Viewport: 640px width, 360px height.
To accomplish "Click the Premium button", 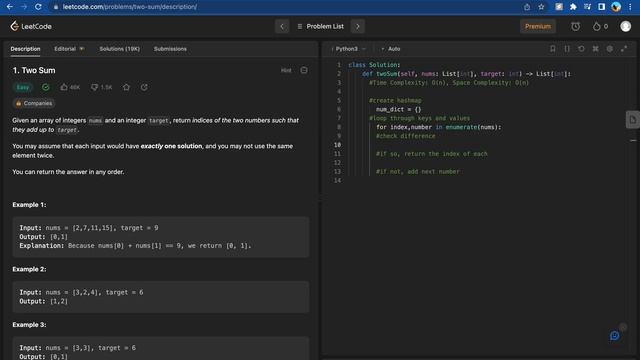I will tap(538, 26).
